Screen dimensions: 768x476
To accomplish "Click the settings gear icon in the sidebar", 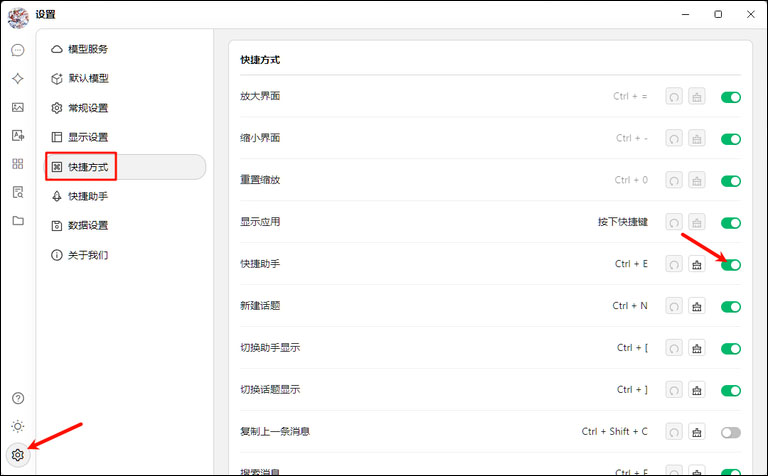I will 18,454.
